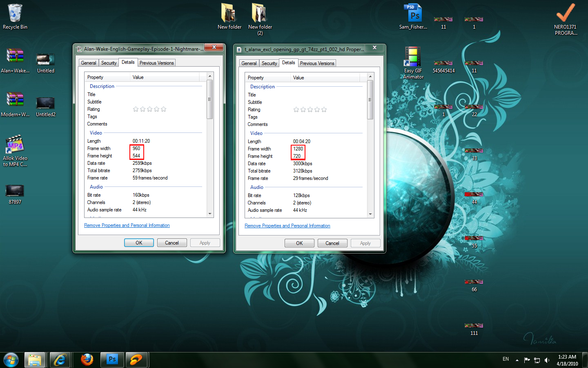Click Cancel in t_alanw properties dialog
The image size is (588, 368).
[x=332, y=243]
